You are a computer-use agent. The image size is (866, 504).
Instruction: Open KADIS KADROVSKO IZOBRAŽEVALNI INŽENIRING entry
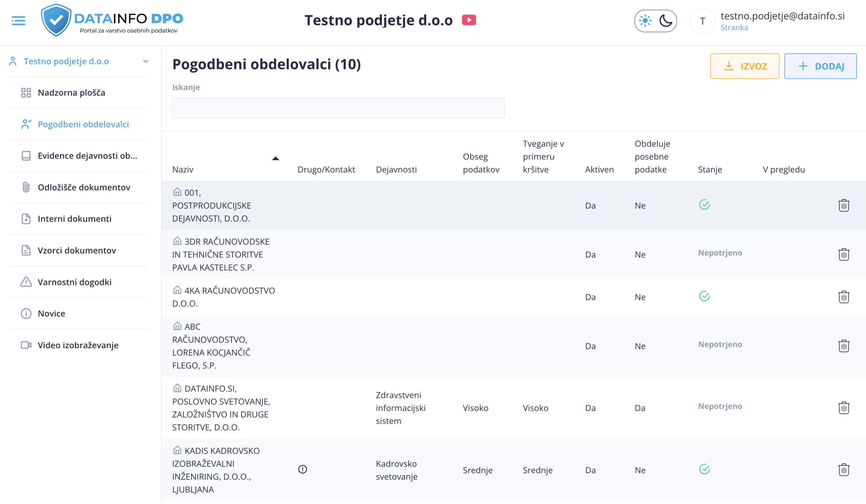click(x=216, y=470)
